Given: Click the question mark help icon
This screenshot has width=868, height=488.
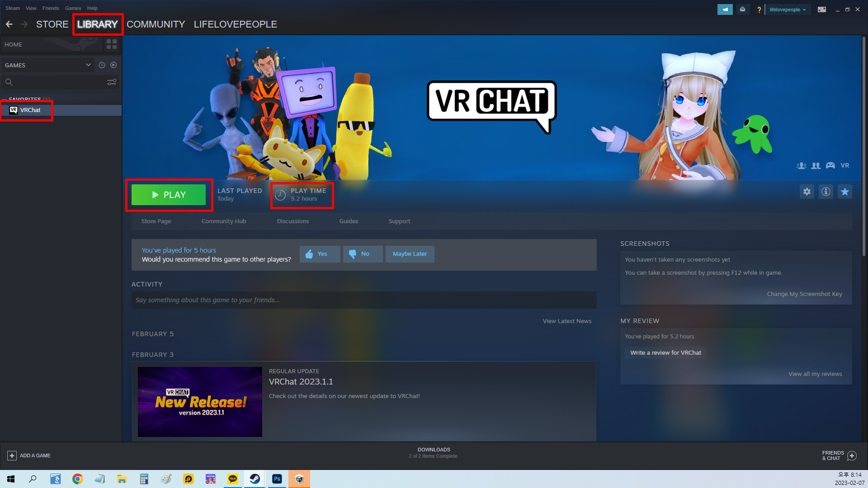Looking at the screenshot, I should pyautogui.click(x=759, y=9).
